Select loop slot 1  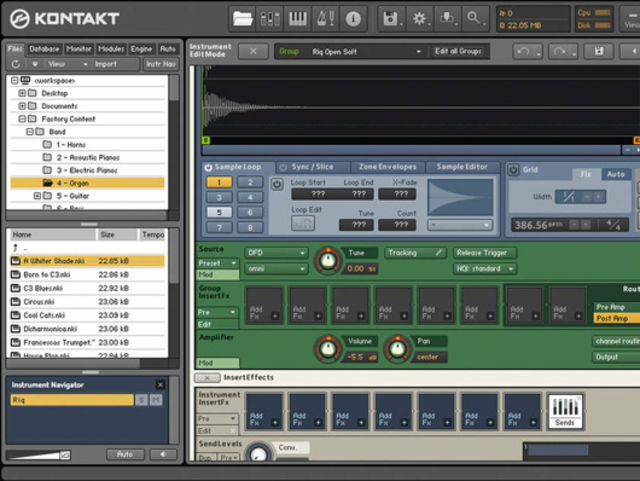pos(219,182)
